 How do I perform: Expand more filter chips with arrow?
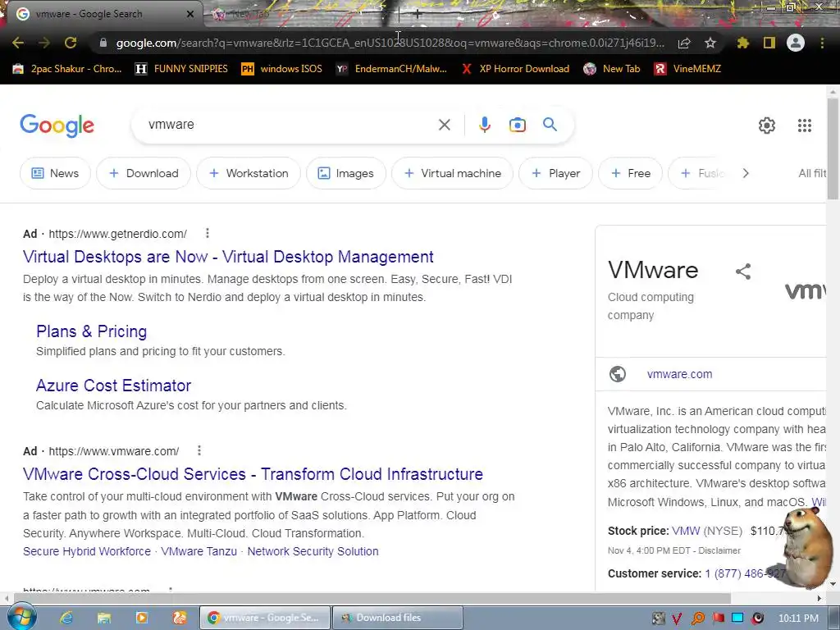(x=745, y=173)
